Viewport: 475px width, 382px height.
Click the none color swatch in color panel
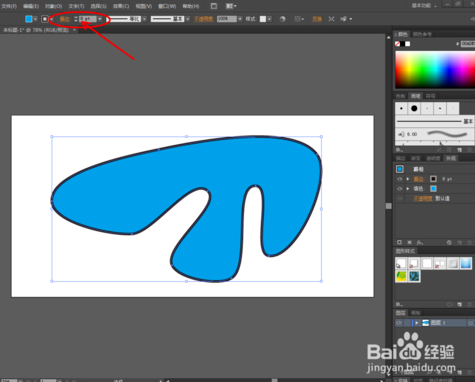(x=397, y=44)
